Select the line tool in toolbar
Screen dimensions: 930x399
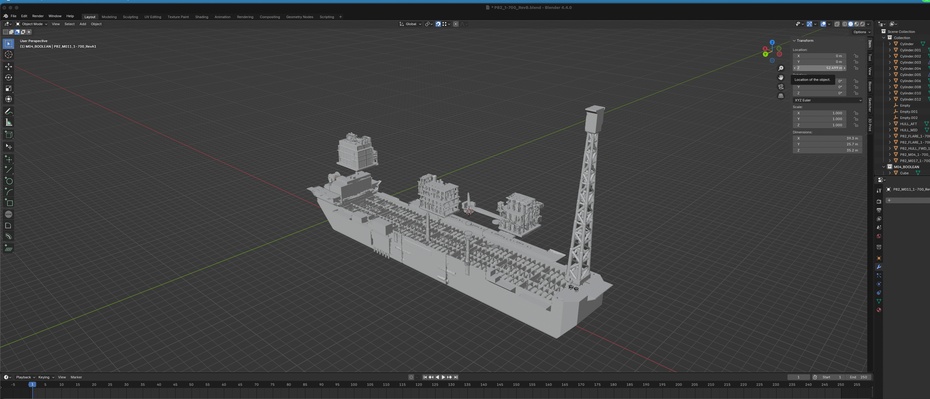(8, 170)
